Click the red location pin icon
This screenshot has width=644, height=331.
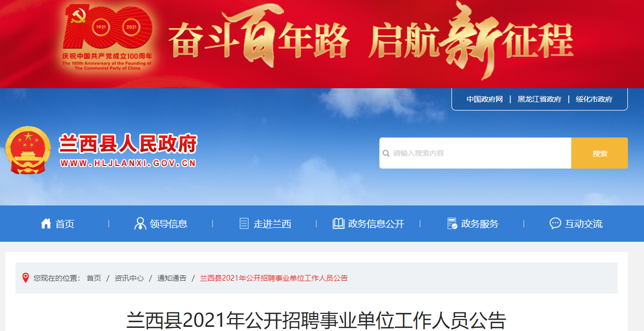tap(25, 278)
